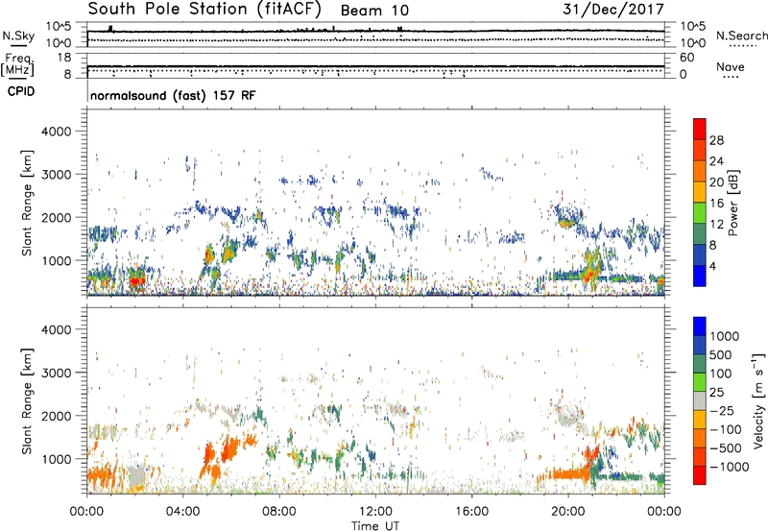This screenshot has width=768, height=532.
Task: Click the '16' tick on power color bar
Action: pos(716,204)
